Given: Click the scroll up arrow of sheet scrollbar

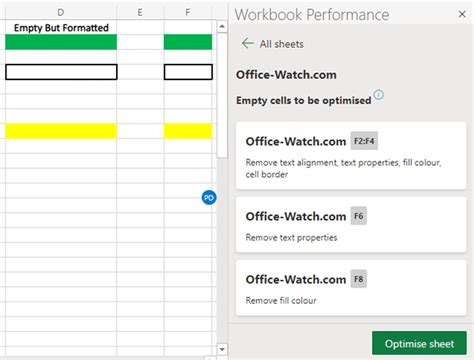Looking at the screenshot, I should tap(222, 26).
